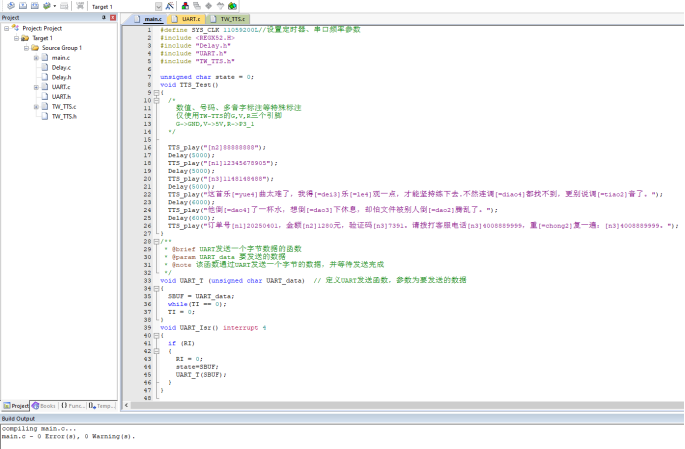Fold UART_Isr function body at line 40
Viewport: 685px width, 449px height.
pyautogui.click(x=156, y=335)
